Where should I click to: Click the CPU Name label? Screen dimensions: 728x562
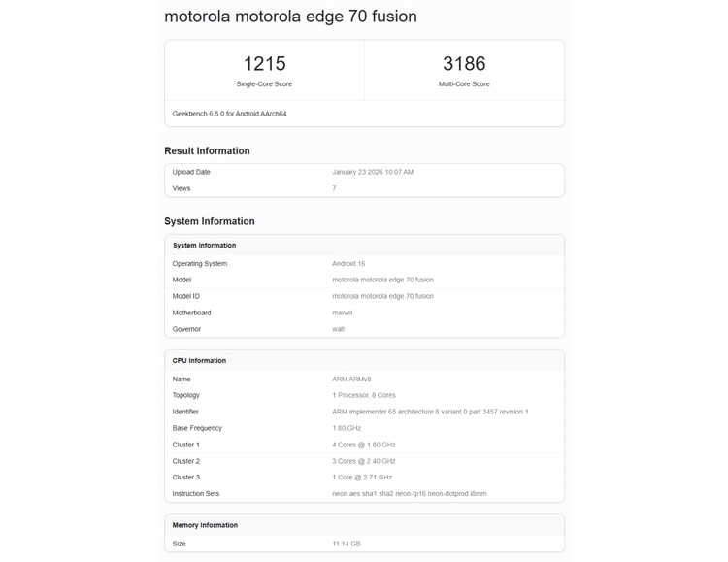(x=182, y=379)
